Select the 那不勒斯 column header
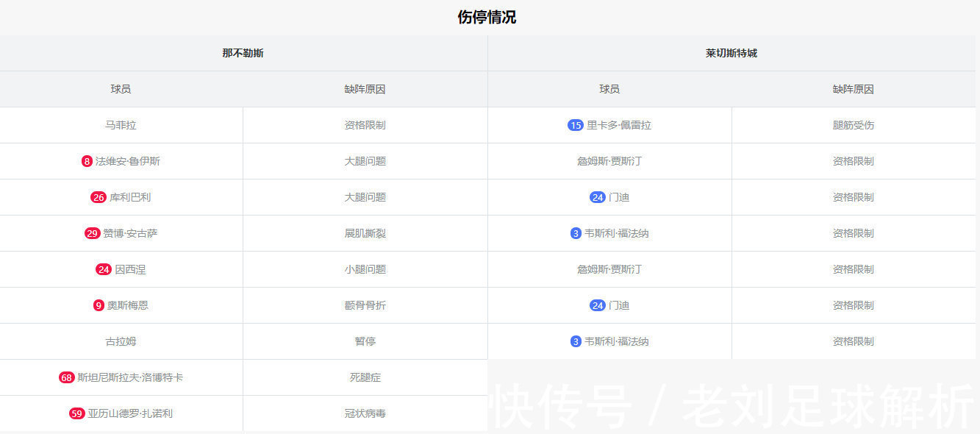The width and height of the screenshot is (980, 434). pos(245,53)
